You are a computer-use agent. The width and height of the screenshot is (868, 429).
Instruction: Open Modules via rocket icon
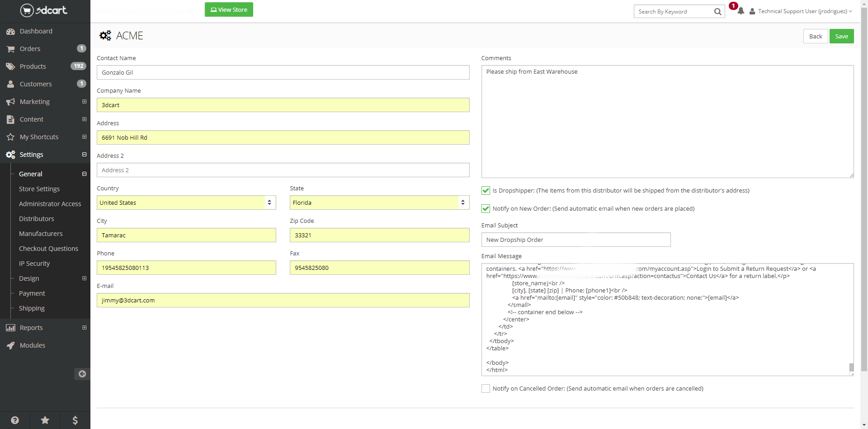11,345
